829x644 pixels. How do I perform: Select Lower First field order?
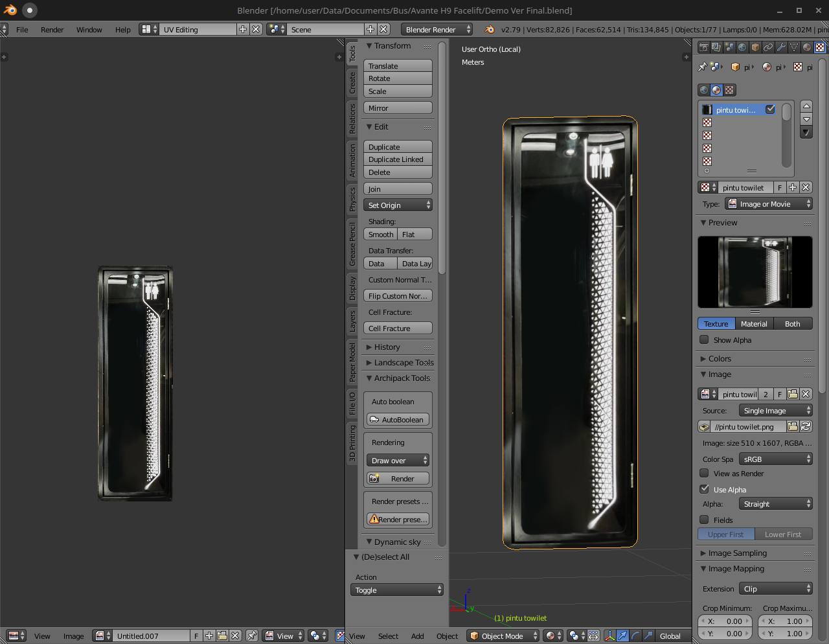[783, 535]
